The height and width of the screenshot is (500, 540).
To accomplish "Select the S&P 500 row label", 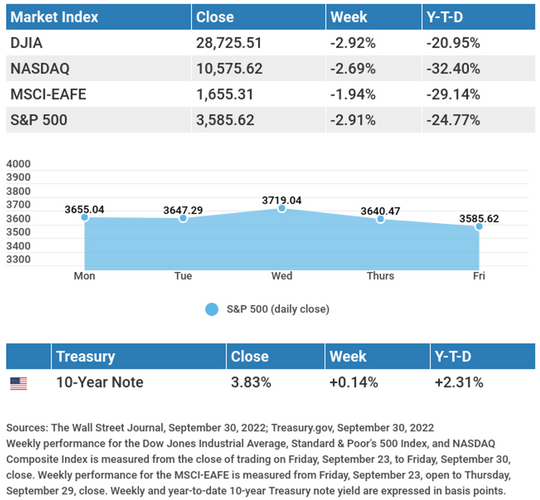I will pos(39,120).
